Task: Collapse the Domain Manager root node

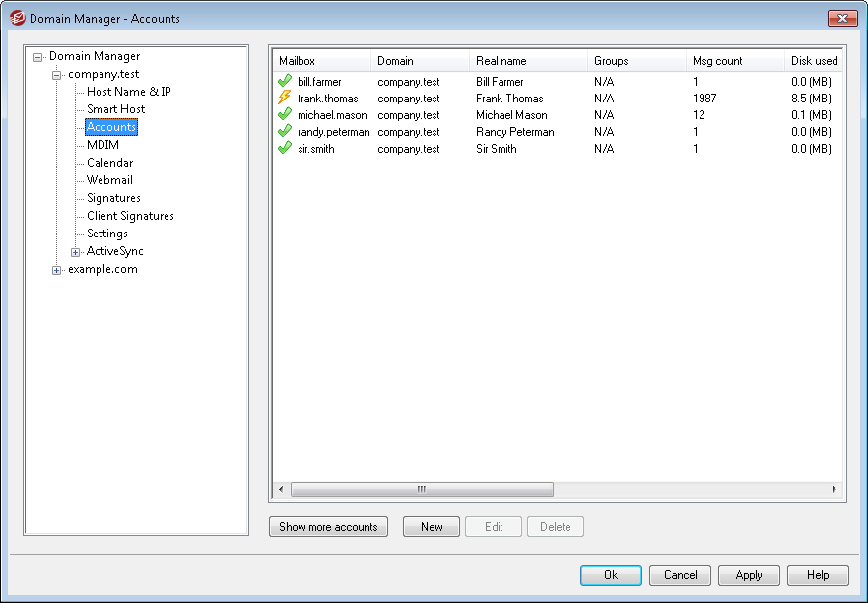Action: (x=38, y=57)
